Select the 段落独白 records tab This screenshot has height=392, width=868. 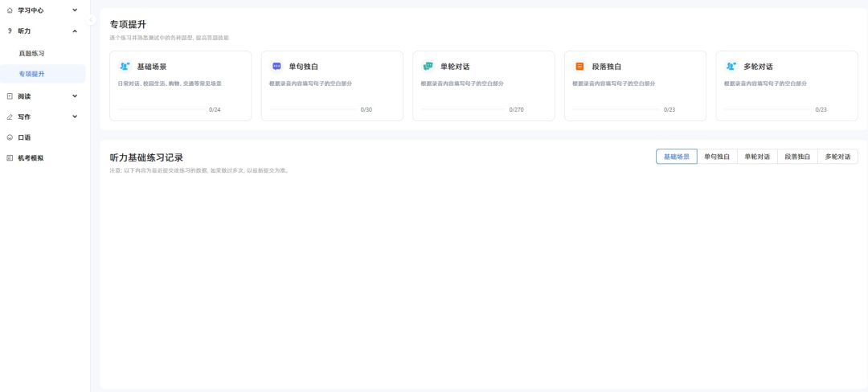[797, 157]
